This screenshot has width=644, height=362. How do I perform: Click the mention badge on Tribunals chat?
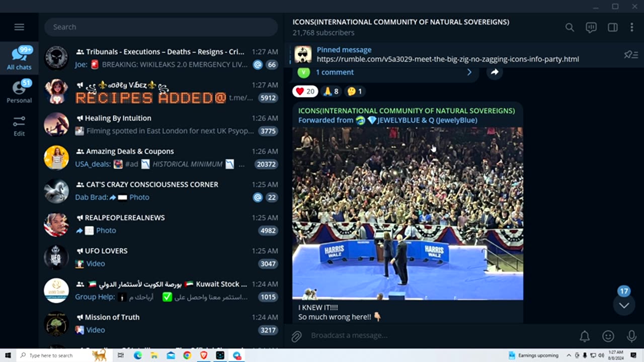point(258,65)
